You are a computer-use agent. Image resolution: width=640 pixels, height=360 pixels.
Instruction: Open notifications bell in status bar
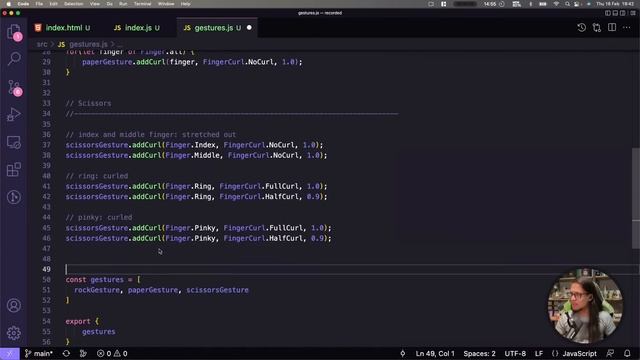click(x=627, y=353)
